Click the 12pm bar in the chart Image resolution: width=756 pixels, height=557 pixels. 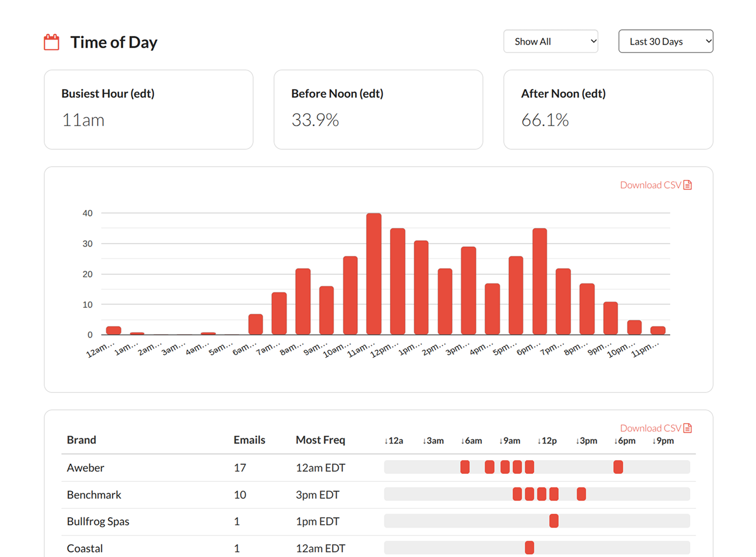(398, 281)
